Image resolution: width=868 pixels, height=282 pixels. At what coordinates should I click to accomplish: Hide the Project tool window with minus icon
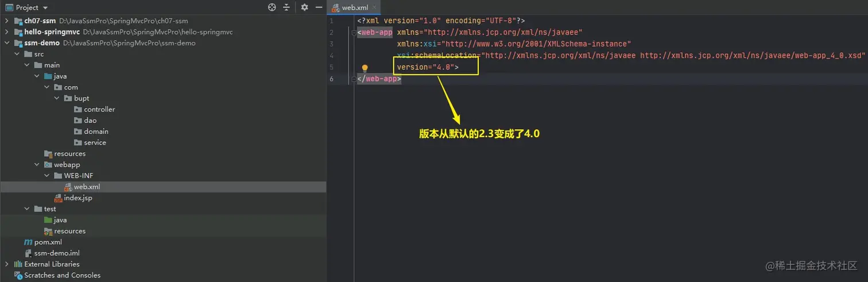tap(317, 7)
